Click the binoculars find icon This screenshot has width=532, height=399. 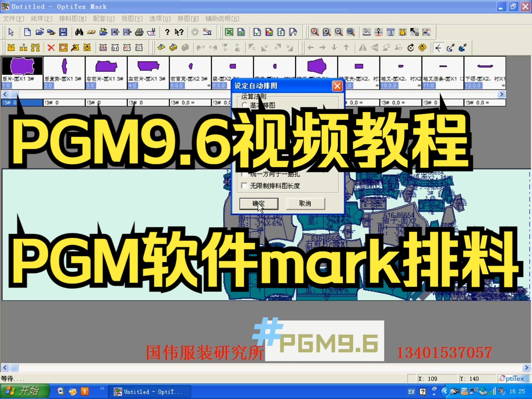pos(79,32)
